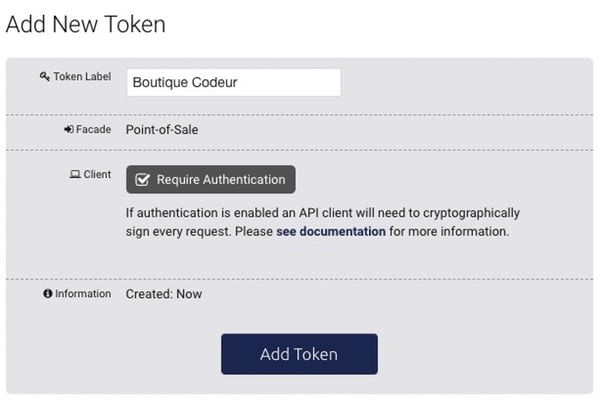Screen dimensions: 600x400
Task: Submit the form with Add Token
Action: 299,354
